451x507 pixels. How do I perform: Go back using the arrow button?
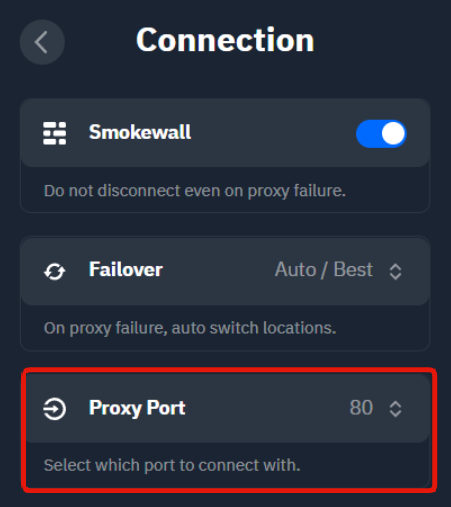(42, 42)
